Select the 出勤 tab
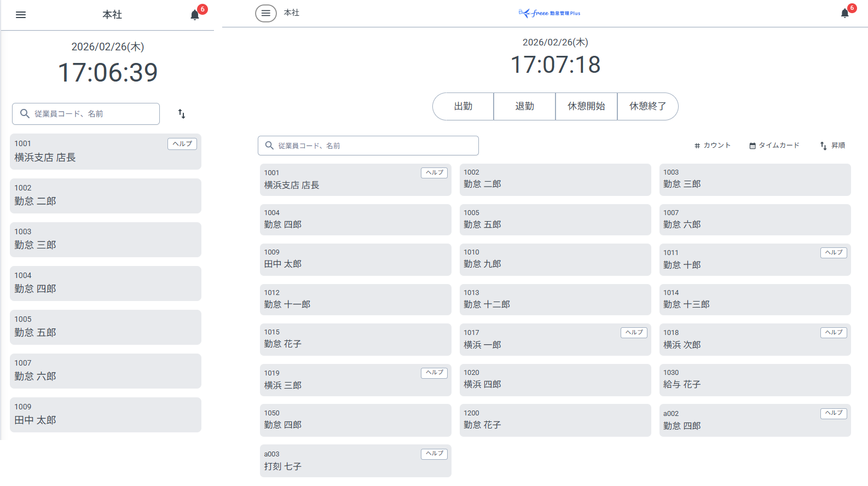The width and height of the screenshot is (868, 486). click(x=463, y=106)
